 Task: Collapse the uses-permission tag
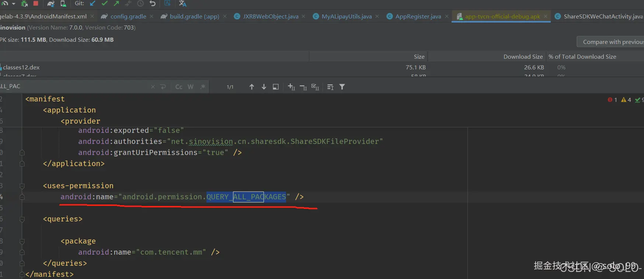22,186
